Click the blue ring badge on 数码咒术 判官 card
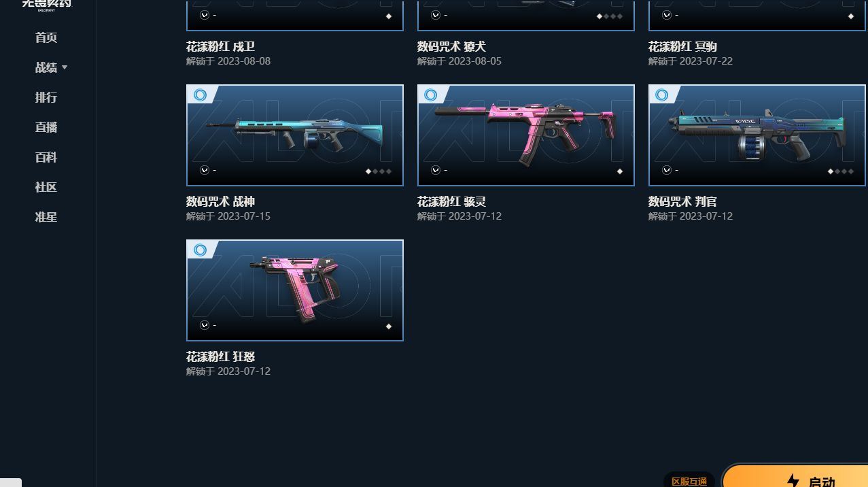868x487 pixels. (x=662, y=95)
